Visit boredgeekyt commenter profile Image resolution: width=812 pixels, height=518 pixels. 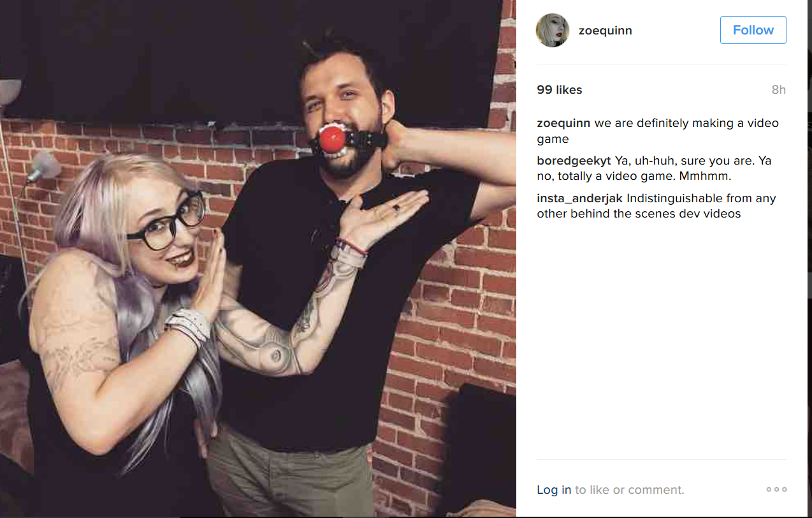tap(574, 161)
